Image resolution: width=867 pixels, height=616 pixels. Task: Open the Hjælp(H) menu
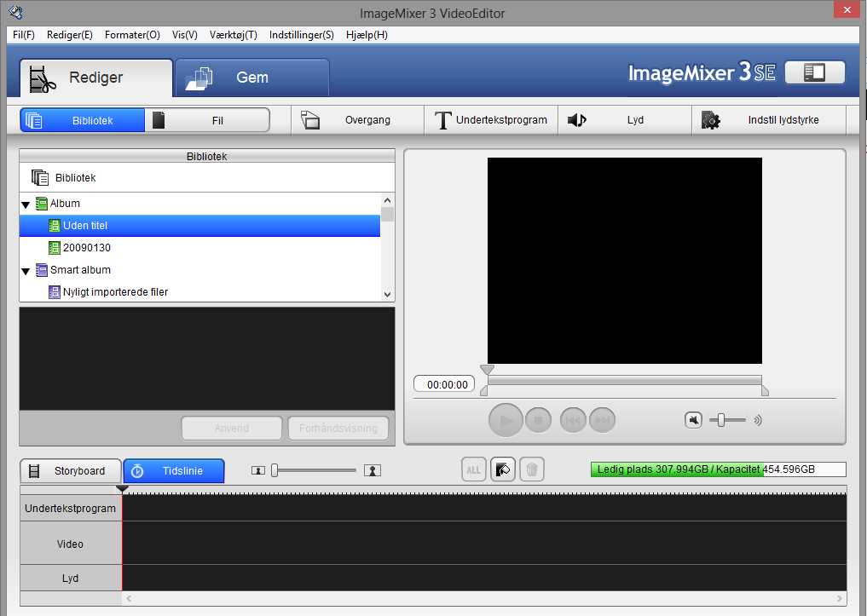pos(367,35)
